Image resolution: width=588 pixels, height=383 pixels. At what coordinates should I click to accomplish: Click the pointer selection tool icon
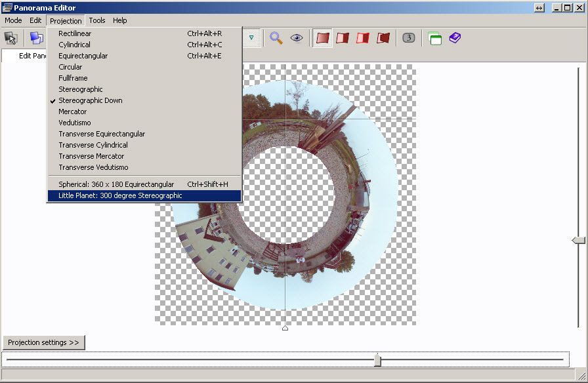pyautogui.click(x=11, y=38)
